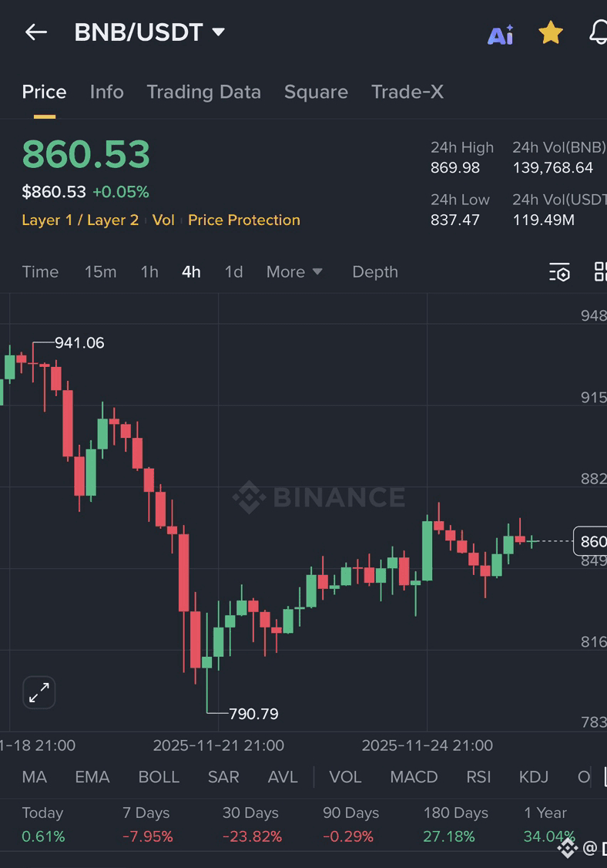Image resolution: width=607 pixels, height=868 pixels.
Task: Open the Square tab
Action: 316,92
